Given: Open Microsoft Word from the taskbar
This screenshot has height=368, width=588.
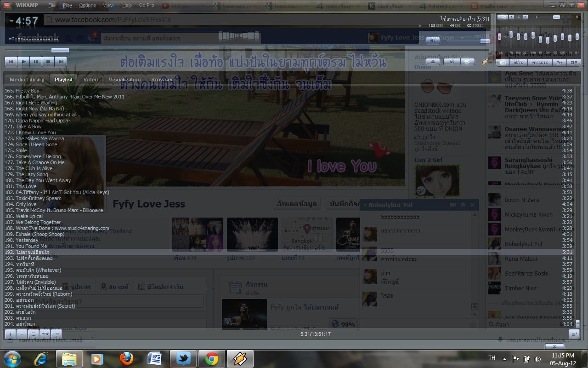Looking at the screenshot, I should coord(154,359).
